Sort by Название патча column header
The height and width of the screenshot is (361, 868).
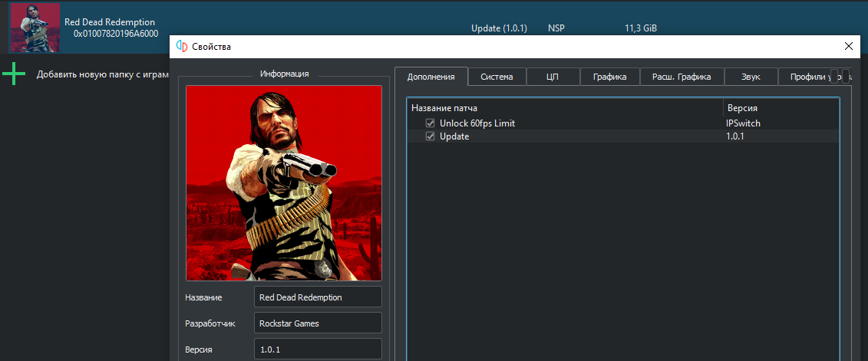pyautogui.click(x=565, y=108)
